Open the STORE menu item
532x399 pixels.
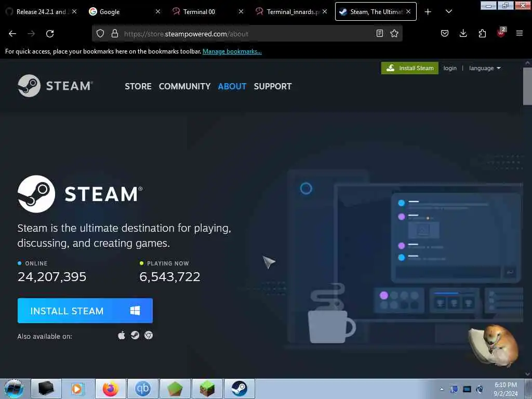(138, 86)
